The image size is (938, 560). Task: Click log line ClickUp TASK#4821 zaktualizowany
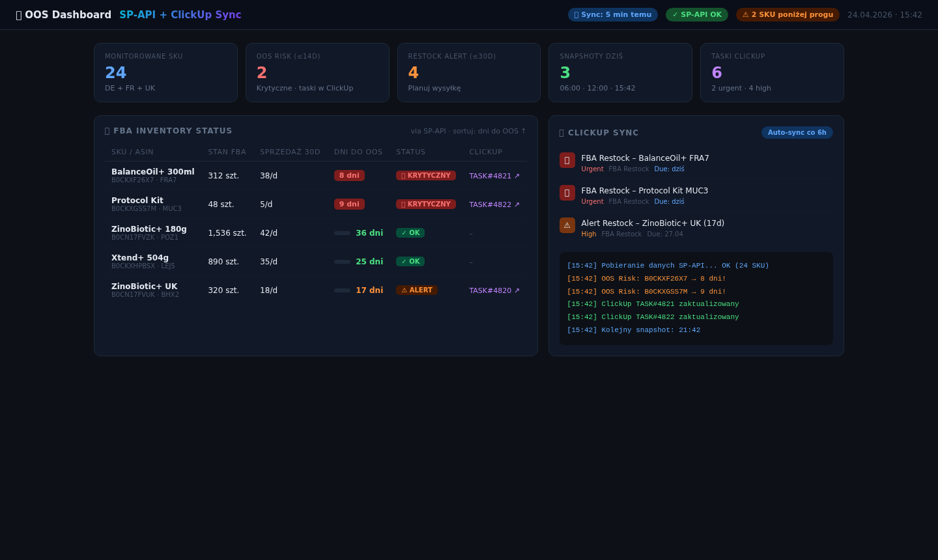[x=653, y=304]
